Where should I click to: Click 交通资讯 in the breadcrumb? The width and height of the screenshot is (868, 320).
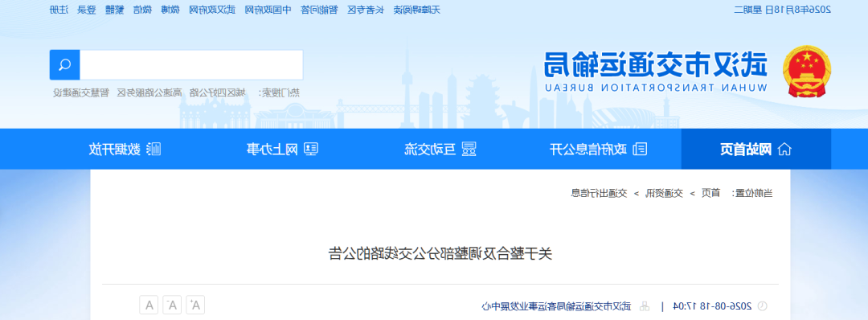(x=665, y=193)
